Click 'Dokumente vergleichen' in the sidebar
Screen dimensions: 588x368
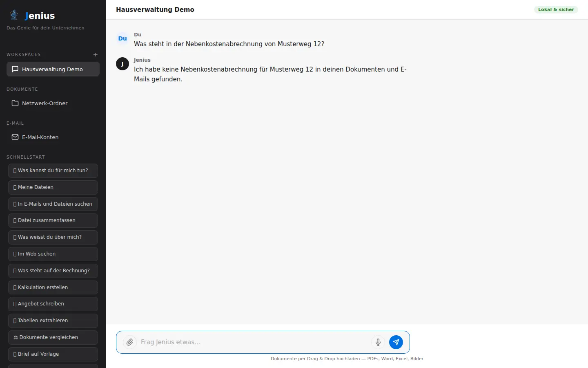coord(53,337)
